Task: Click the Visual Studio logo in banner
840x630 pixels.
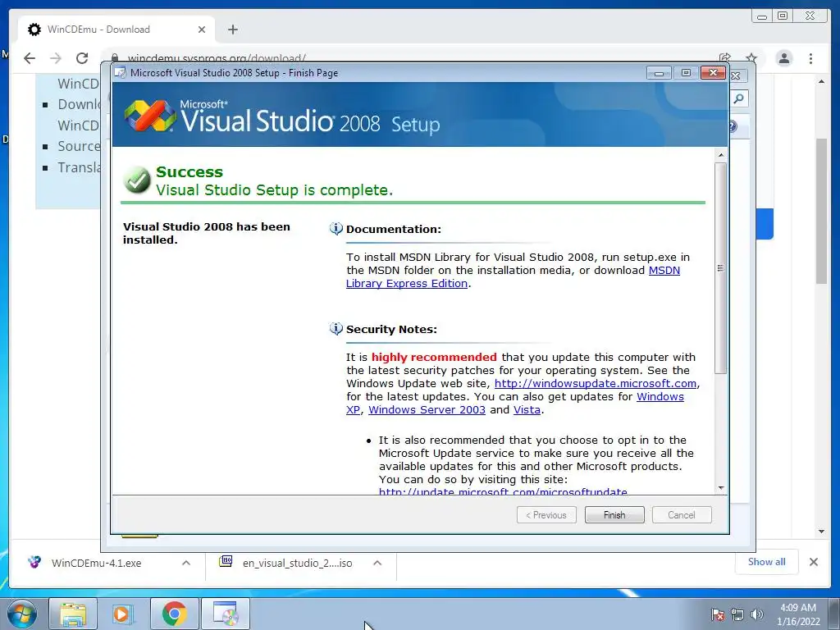Action: pos(150,115)
